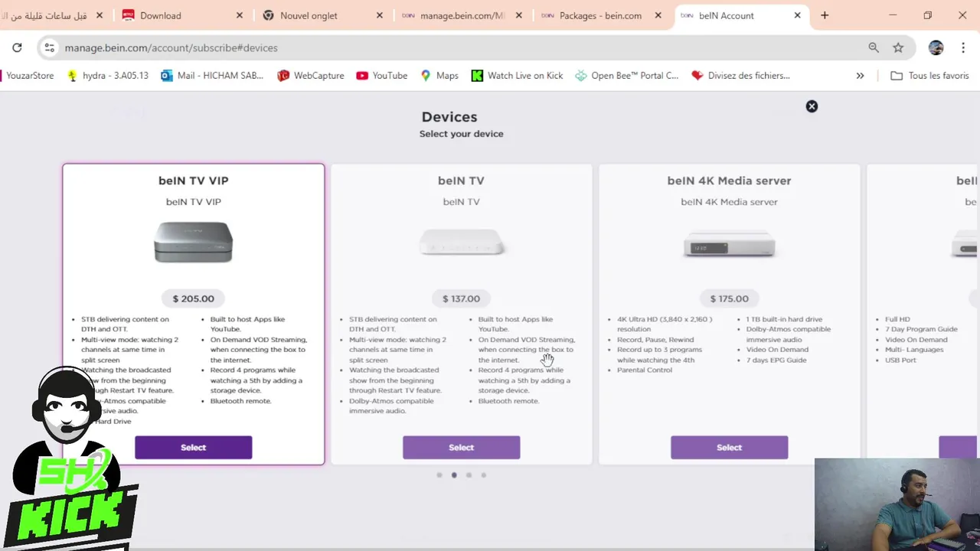
Task: Close the Devices dialog with the X icon
Action: (812, 106)
